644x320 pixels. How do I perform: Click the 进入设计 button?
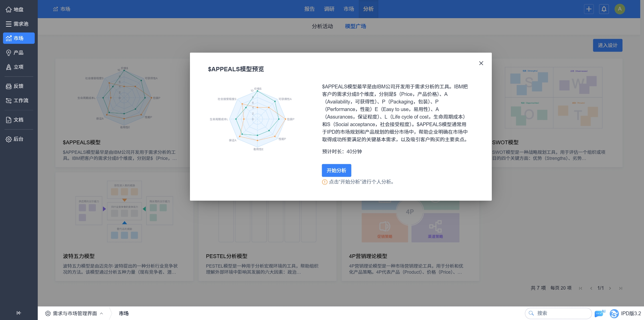tap(608, 45)
